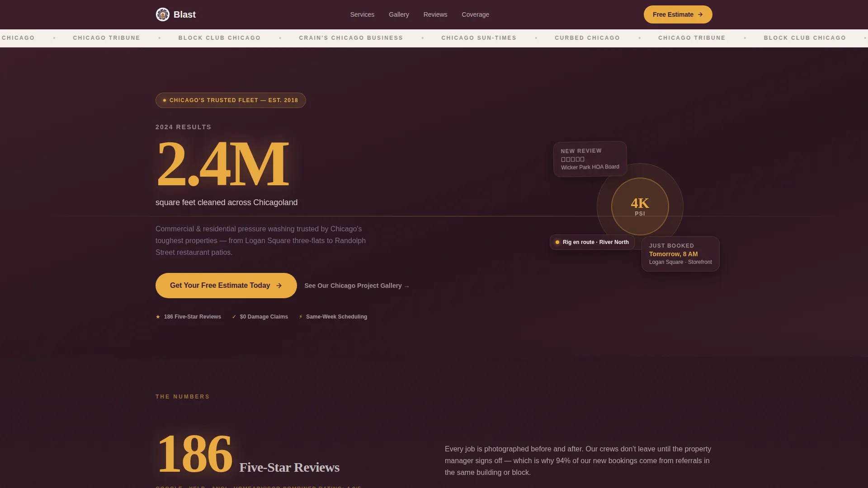The height and width of the screenshot is (488, 868).
Task: Open See Our Chicago Project Gallery link
Action: (x=357, y=286)
